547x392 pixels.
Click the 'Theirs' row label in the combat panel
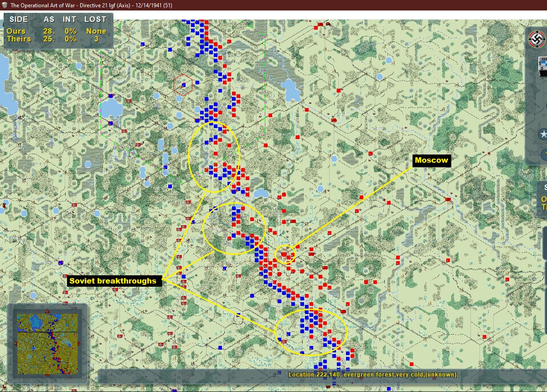[x=19, y=39]
